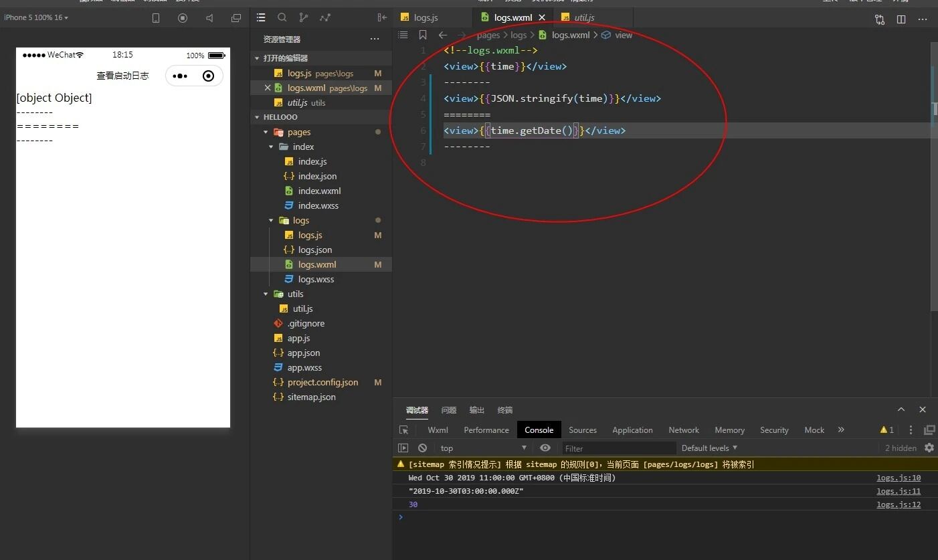Open the source control branch icon
Screen dimensions: 938x560
pyautogui.click(x=304, y=17)
